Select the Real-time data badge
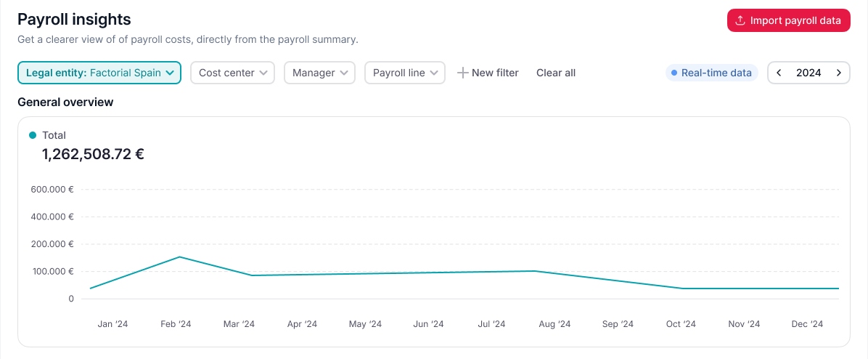 pyautogui.click(x=711, y=73)
